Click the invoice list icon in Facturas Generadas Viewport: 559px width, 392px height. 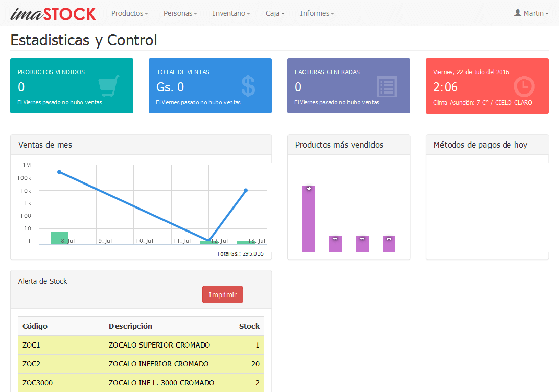(386, 86)
